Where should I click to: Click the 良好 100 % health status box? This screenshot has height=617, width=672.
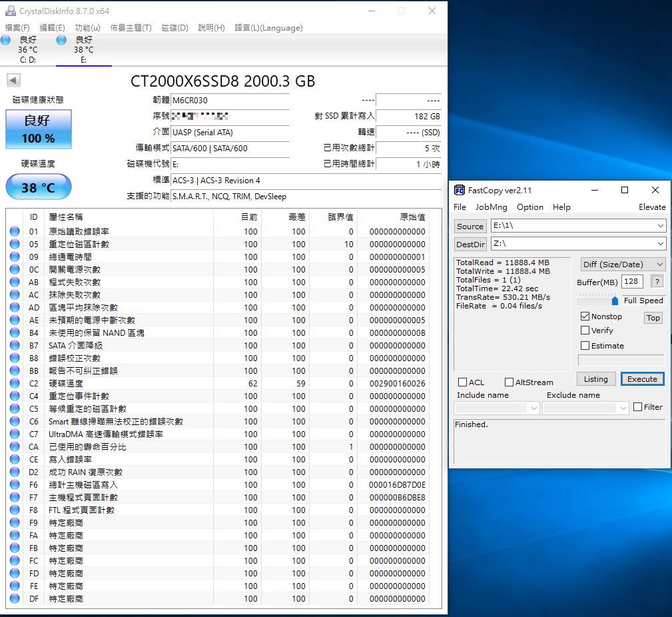[x=38, y=129]
